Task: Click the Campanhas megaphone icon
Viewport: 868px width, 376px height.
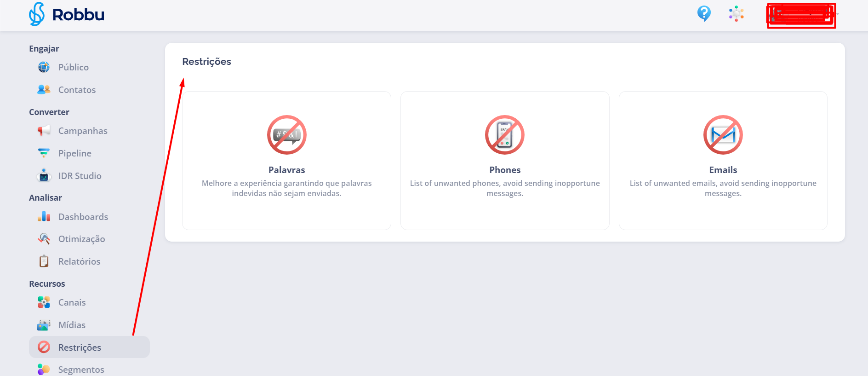Action: coord(44,131)
